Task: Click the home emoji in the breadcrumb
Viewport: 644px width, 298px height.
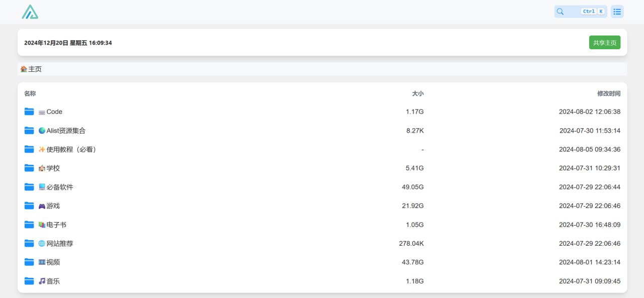Action: coord(24,69)
